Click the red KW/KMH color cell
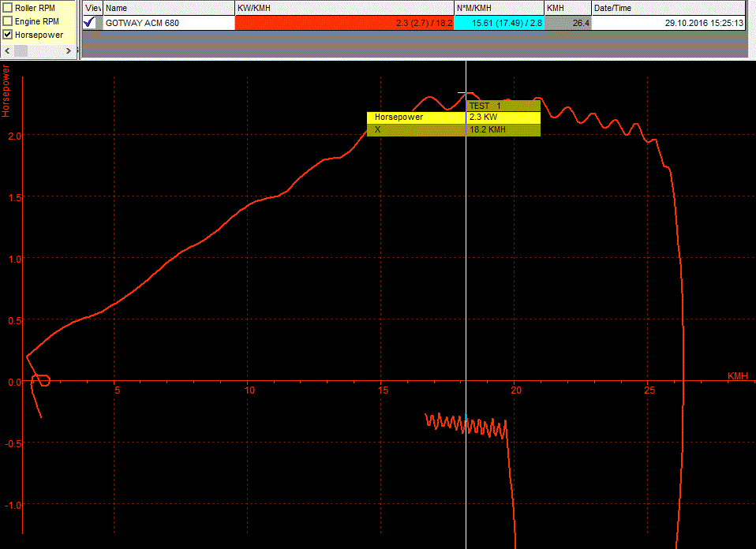 click(344, 24)
